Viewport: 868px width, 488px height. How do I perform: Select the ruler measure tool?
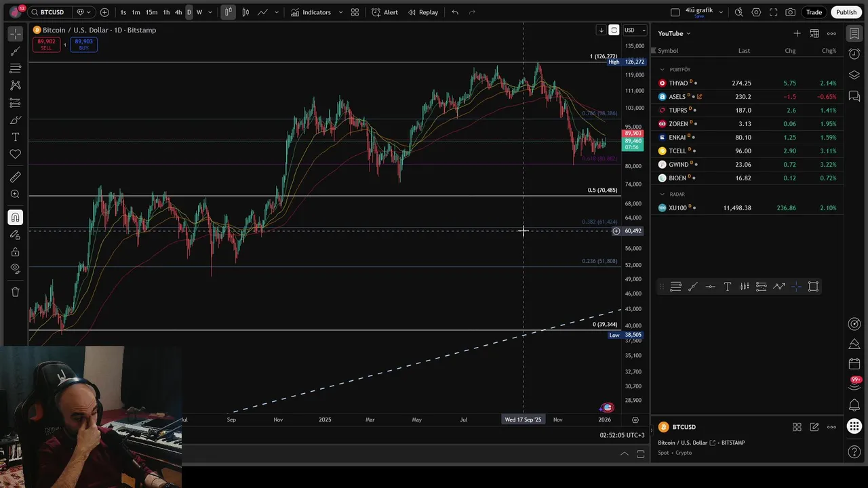(15, 177)
